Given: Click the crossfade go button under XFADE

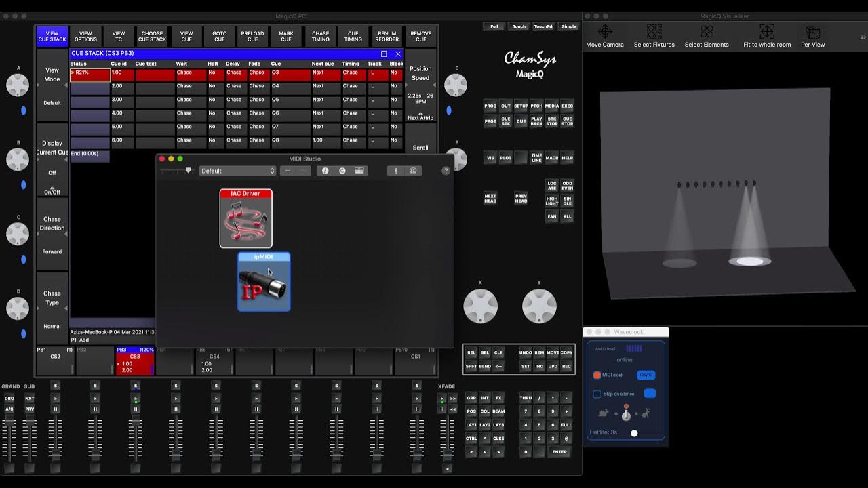Looking at the screenshot, I should (x=442, y=399).
